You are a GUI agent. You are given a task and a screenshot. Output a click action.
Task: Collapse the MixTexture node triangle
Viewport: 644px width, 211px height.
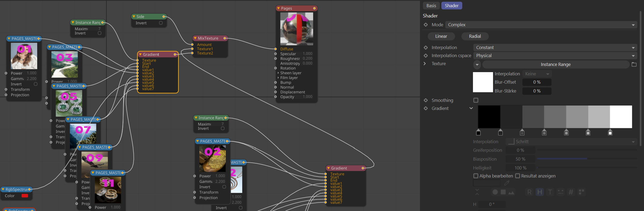195,38
